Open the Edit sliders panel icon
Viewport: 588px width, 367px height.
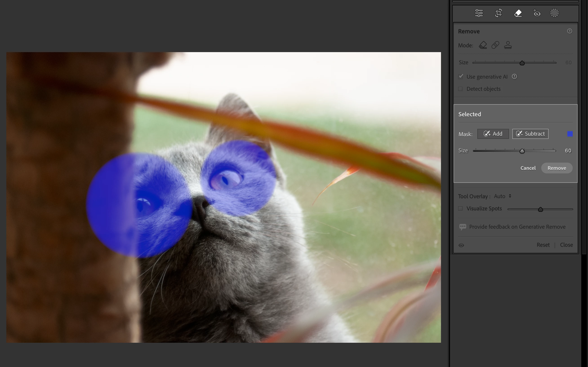(x=479, y=13)
